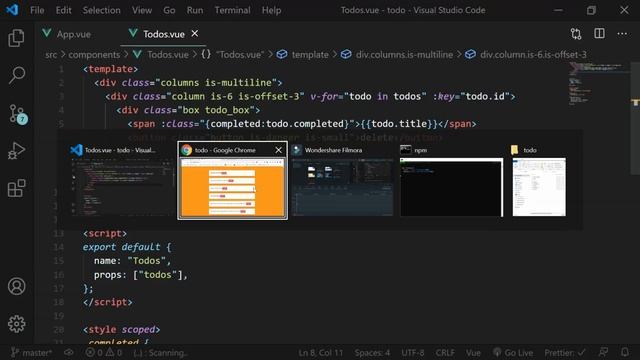Click the Todos.vue file breadcrumb
This screenshot has width=640, height=360.
[161, 55]
